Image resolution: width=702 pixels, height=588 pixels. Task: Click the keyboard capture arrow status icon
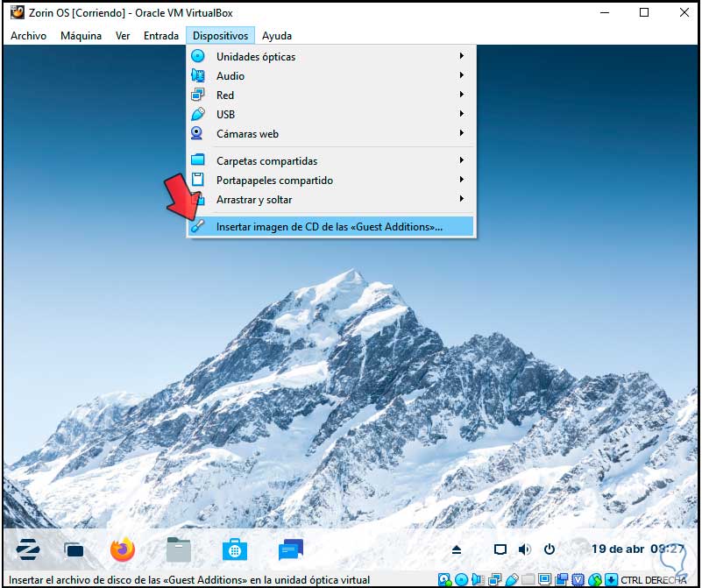tap(611, 580)
